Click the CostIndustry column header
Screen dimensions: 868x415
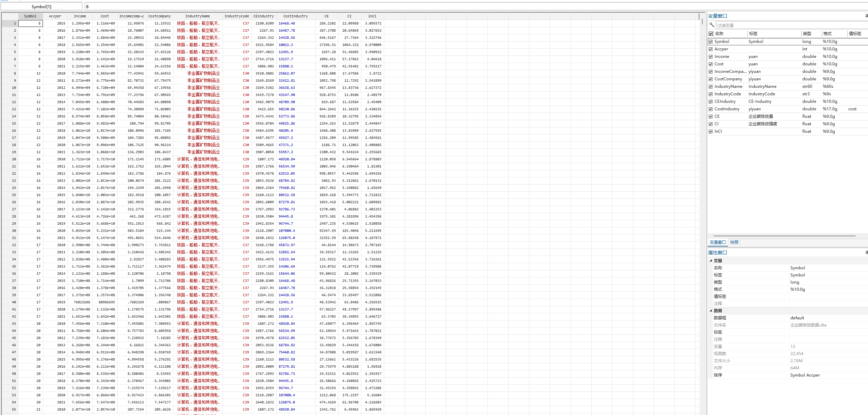click(x=295, y=16)
